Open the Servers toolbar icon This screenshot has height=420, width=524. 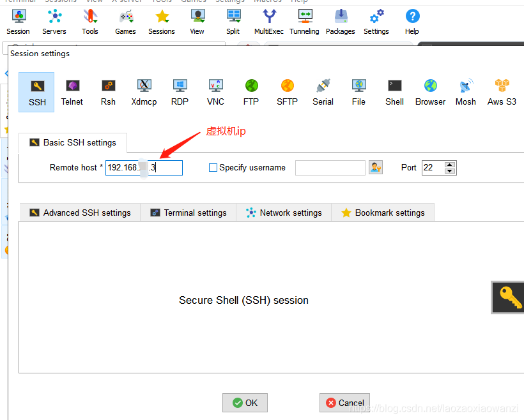54,22
